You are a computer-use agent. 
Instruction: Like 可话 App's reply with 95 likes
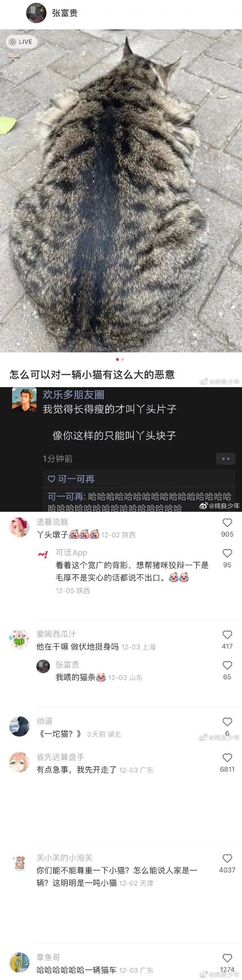click(x=227, y=553)
